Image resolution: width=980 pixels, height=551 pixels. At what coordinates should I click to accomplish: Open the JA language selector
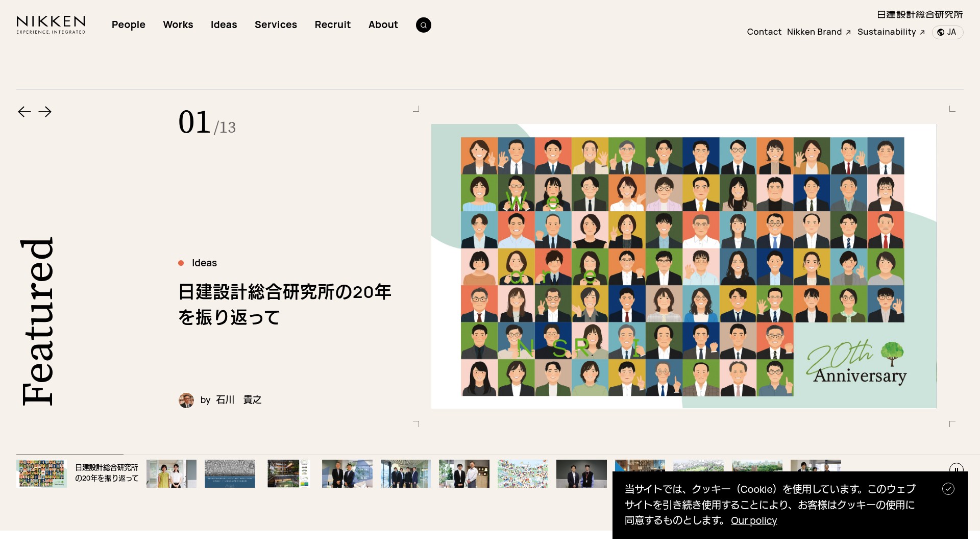click(x=947, y=32)
